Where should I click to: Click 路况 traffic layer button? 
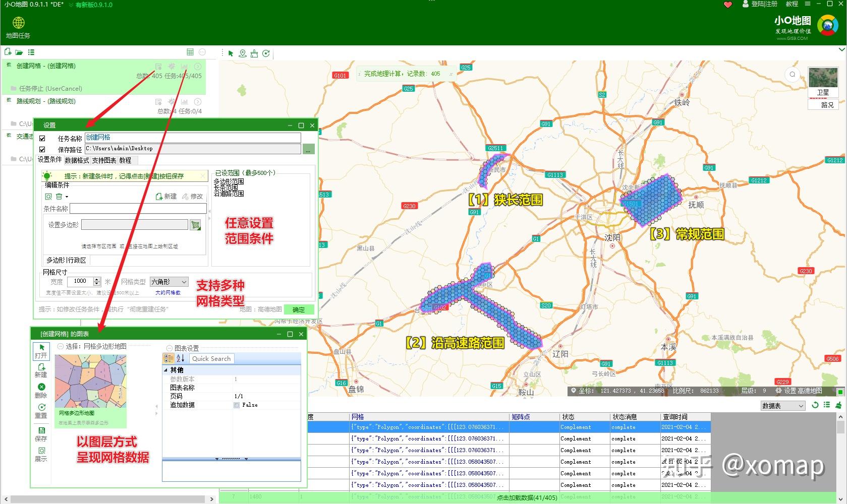coord(823,105)
